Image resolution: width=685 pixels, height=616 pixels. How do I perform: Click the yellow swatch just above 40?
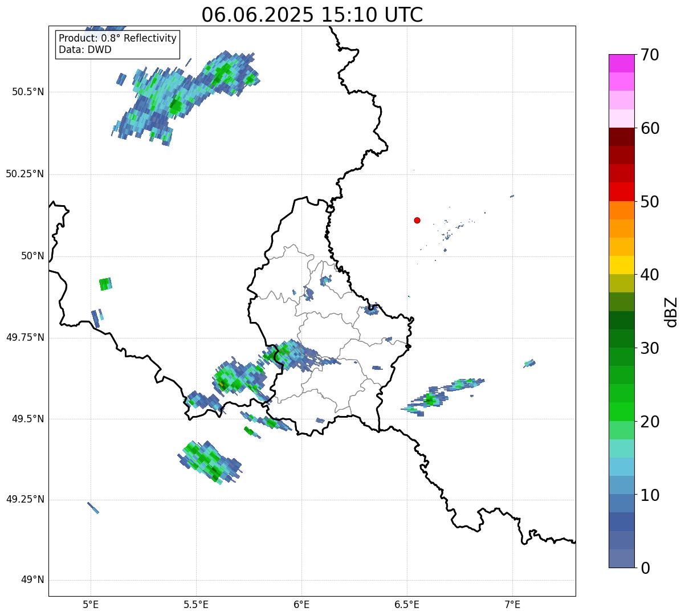point(621,265)
